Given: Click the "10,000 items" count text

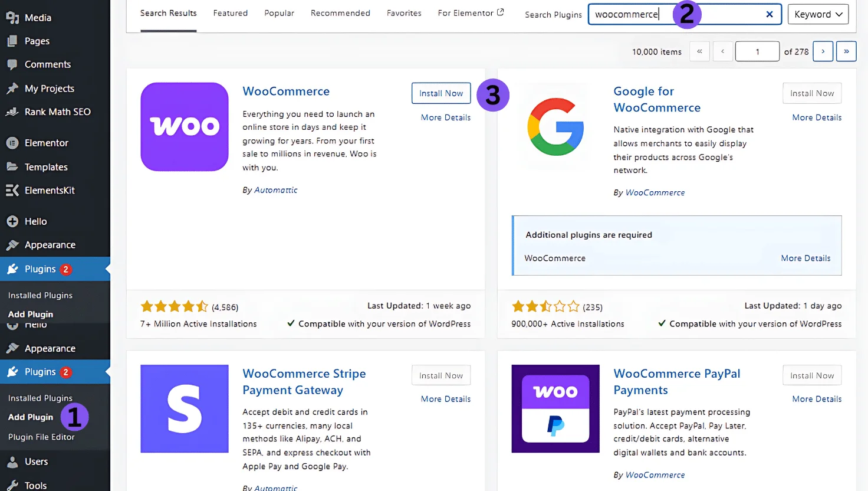Looking at the screenshot, I should (657, 52).
